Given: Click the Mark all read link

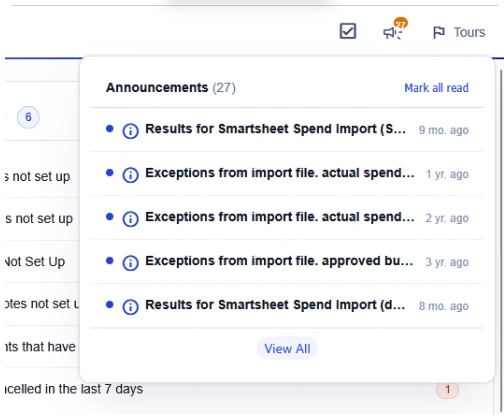Looking at the screenshot, I should tap(436, 88).
